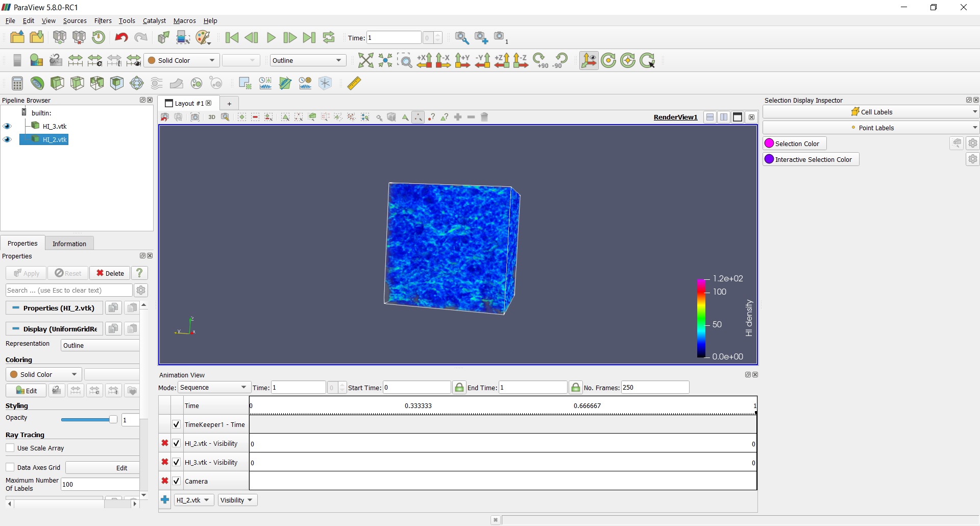Click the Set view direction +X icon

(x=424, y=60)
